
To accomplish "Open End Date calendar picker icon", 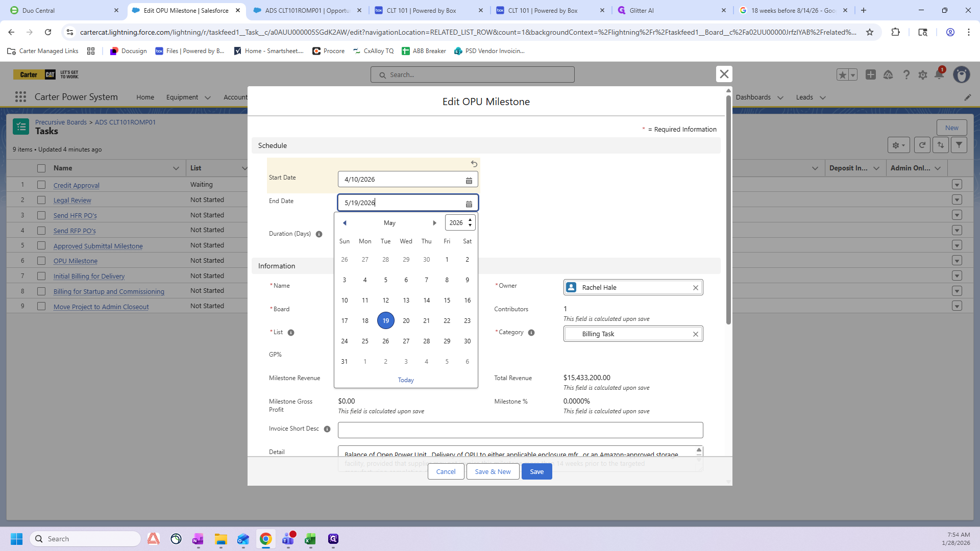I will click(469, 204).
